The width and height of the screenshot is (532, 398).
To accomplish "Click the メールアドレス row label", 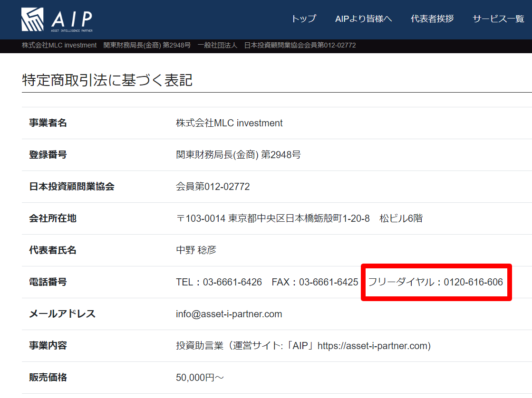I will click(x=62, y=314).
